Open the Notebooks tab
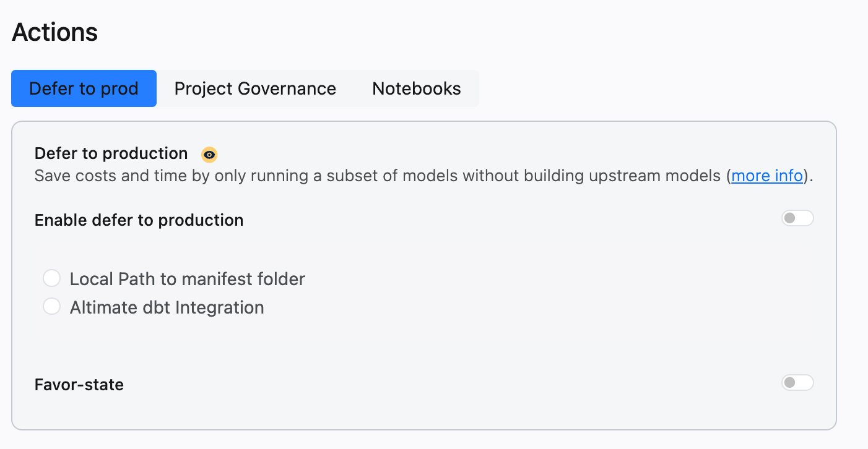Viewport: 868px width, 449px height. point(417,88)
